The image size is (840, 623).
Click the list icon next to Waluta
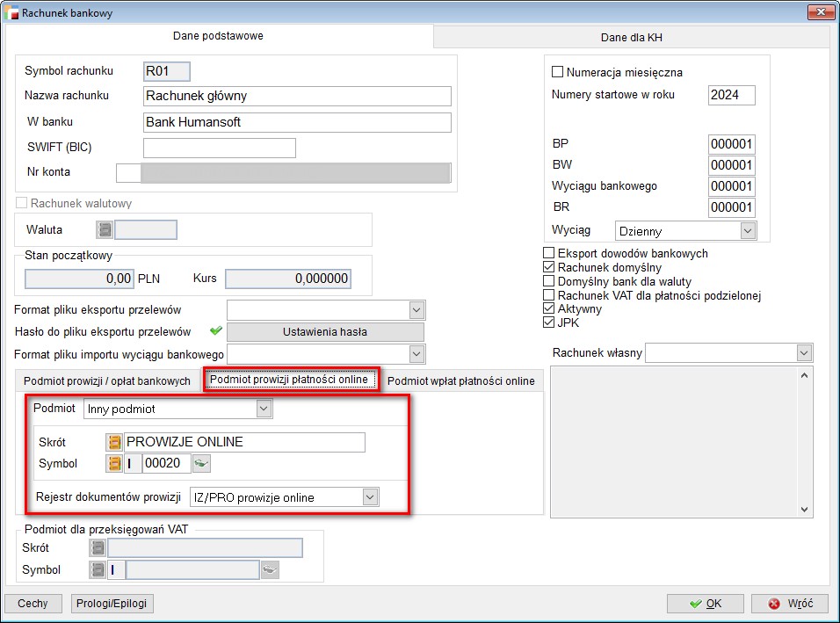[105, 230]
